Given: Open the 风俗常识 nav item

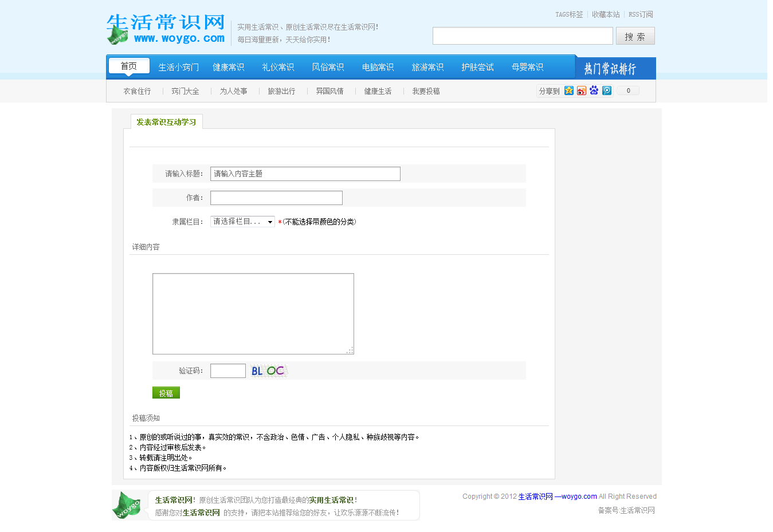Looking at the screenshot, I should point(328,67).
